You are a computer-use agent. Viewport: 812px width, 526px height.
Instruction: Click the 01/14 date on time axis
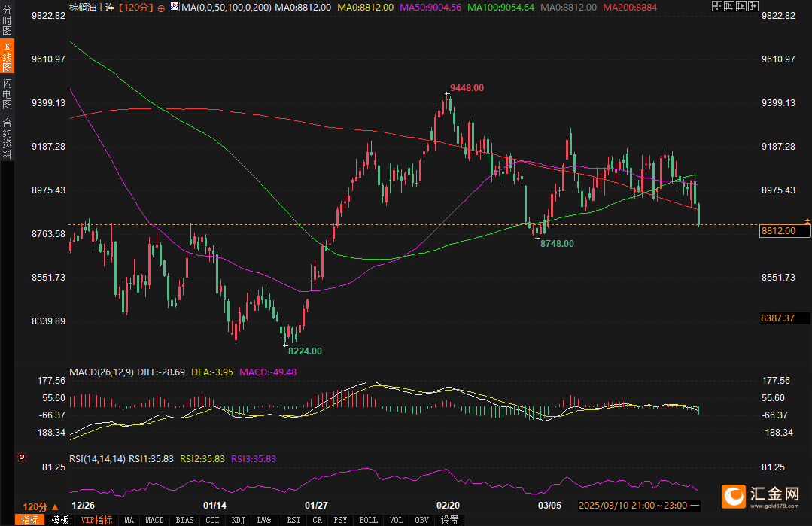tap(214, 505)
